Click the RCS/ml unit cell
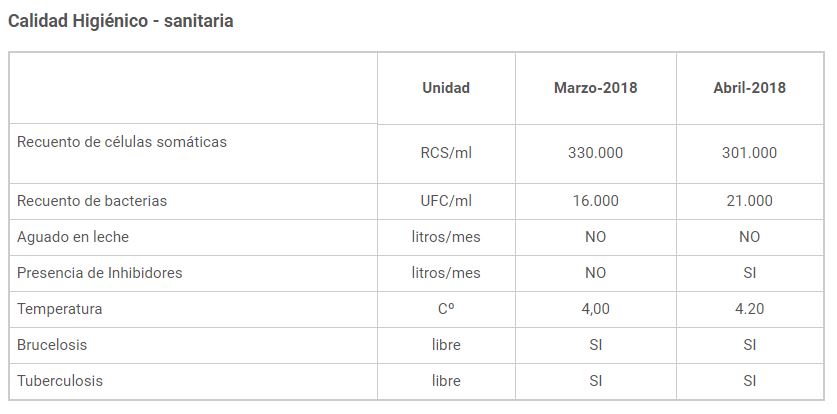 tap(446, 153)
